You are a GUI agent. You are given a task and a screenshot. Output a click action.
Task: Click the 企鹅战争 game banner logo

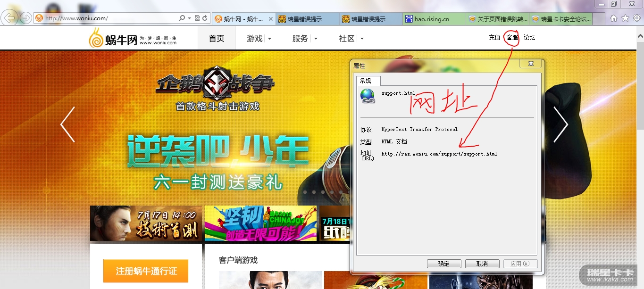pyautogui.click(x=215, y=83)
